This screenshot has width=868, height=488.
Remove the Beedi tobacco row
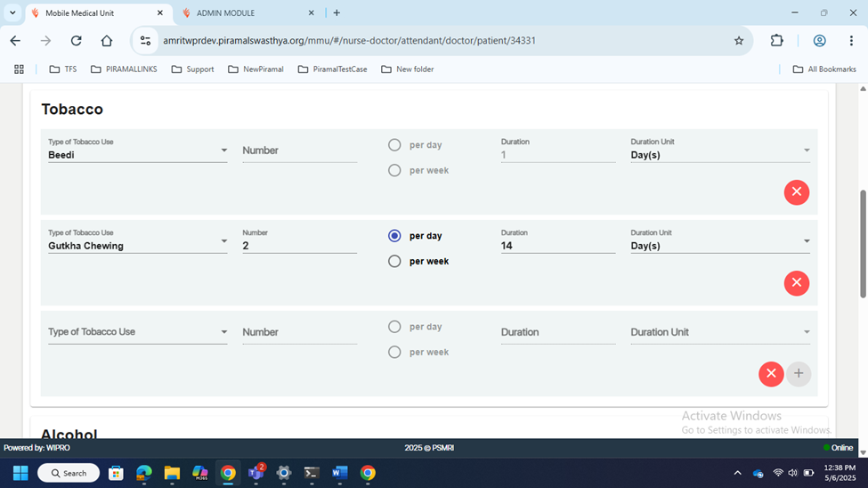[x=797, y=192]
